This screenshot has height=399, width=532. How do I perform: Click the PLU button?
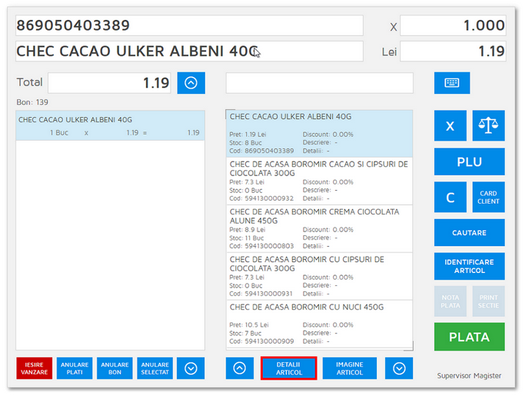469,161
